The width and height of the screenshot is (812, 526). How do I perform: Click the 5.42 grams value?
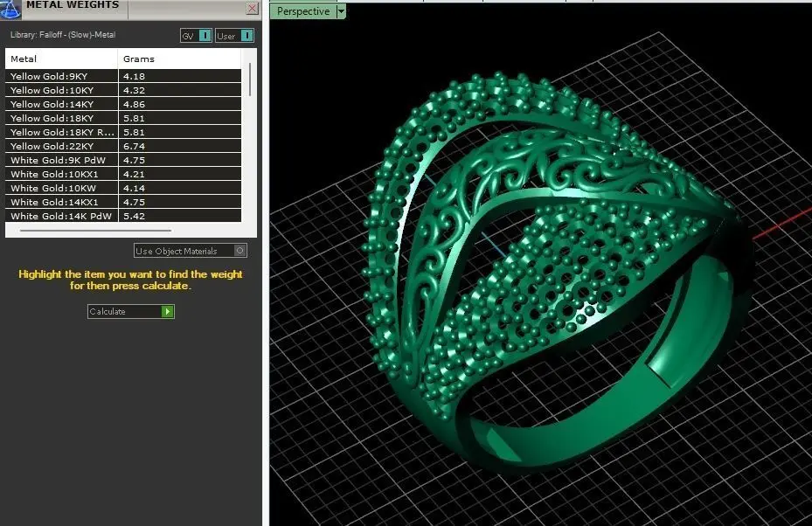click(x=134, y=216)
